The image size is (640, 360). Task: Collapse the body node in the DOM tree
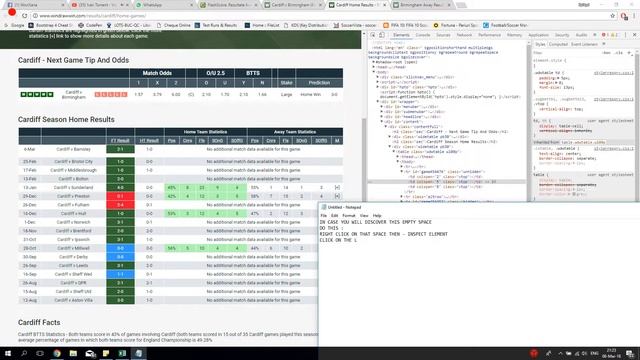374,72
